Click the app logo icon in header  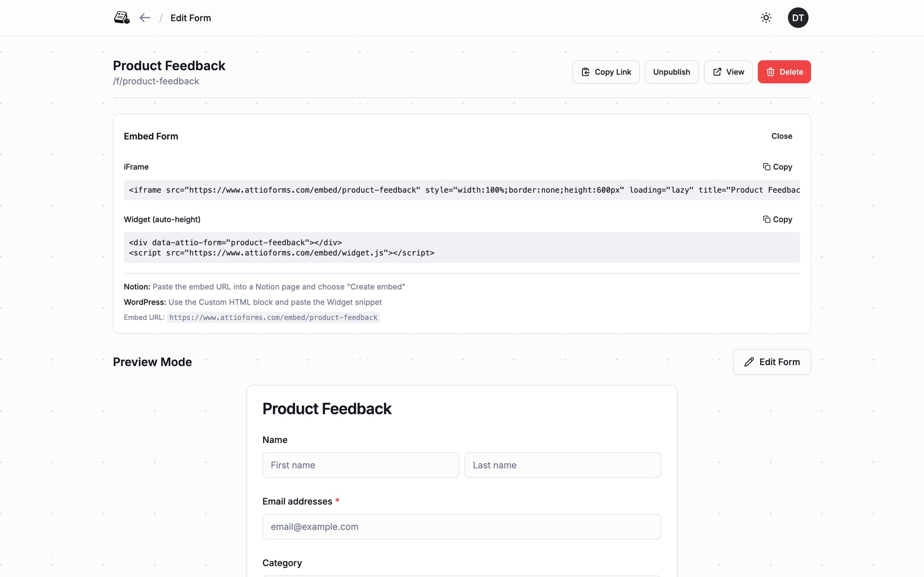pyautogui.click(x=122, y=17)
